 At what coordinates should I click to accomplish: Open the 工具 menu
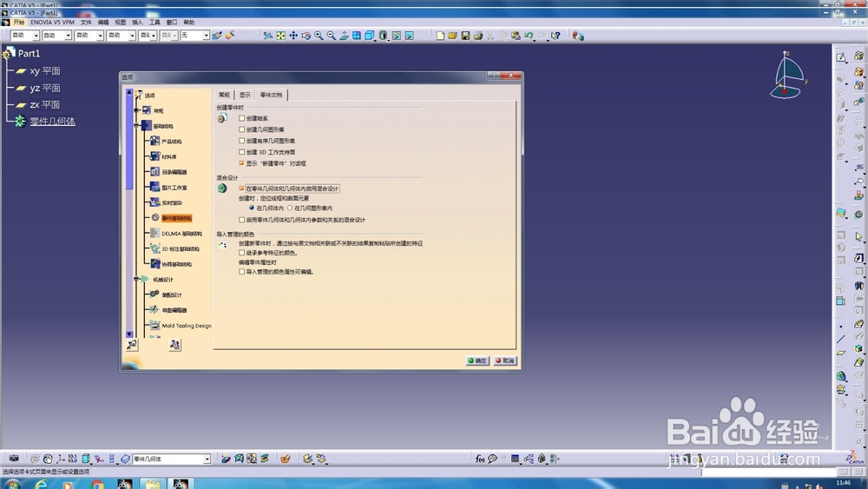click(155, 23)
